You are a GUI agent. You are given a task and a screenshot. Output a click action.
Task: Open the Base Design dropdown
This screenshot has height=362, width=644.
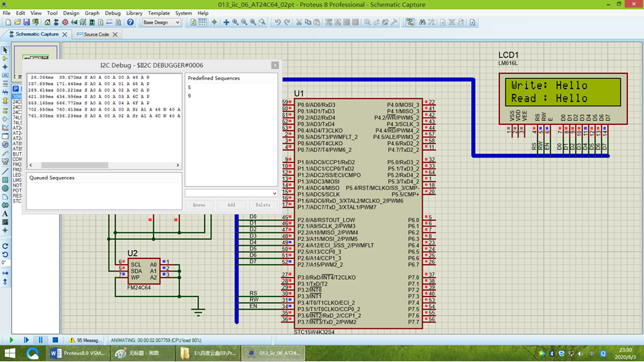(x=161, y=22)
